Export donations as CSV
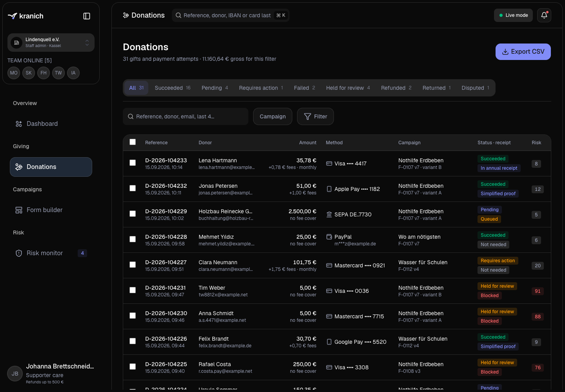565x392 pixels. pos(523,52)
